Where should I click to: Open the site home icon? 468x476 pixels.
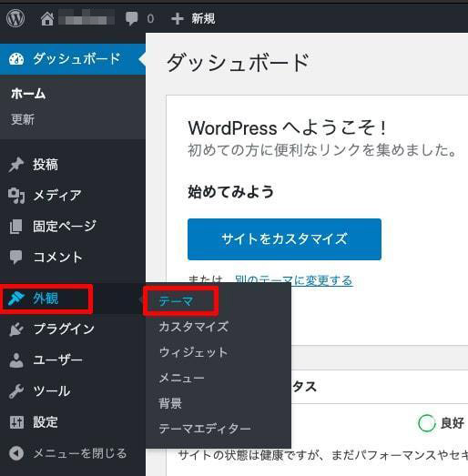click(x=47, y=19)
